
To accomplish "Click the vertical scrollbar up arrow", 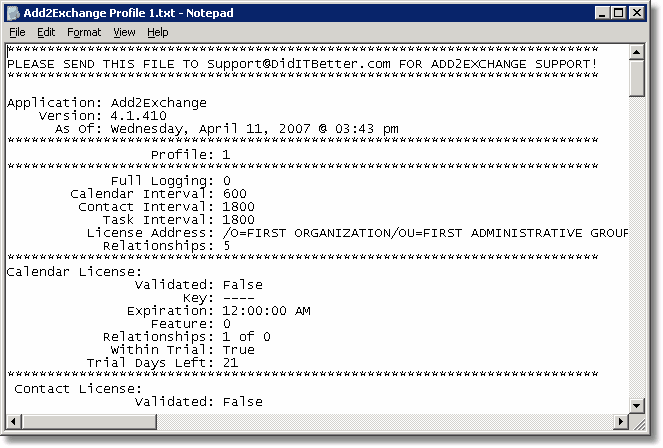I will click(636, 52).
